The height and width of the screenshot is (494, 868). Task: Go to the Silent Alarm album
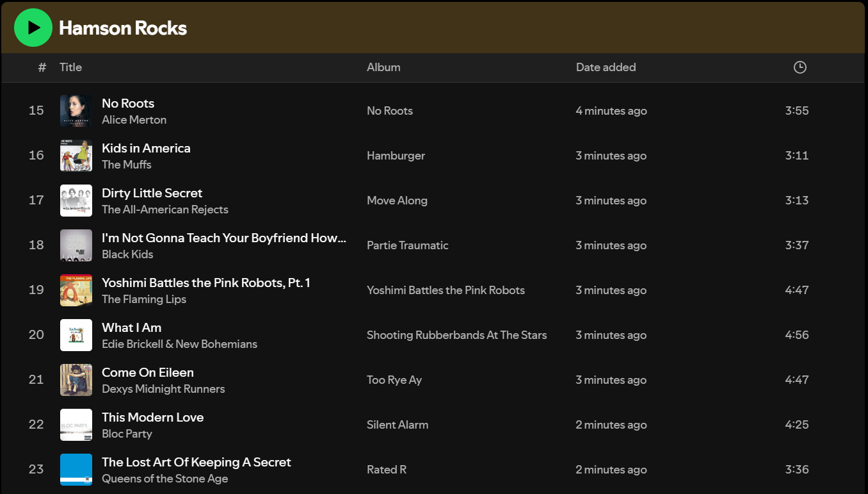(398, 425)
